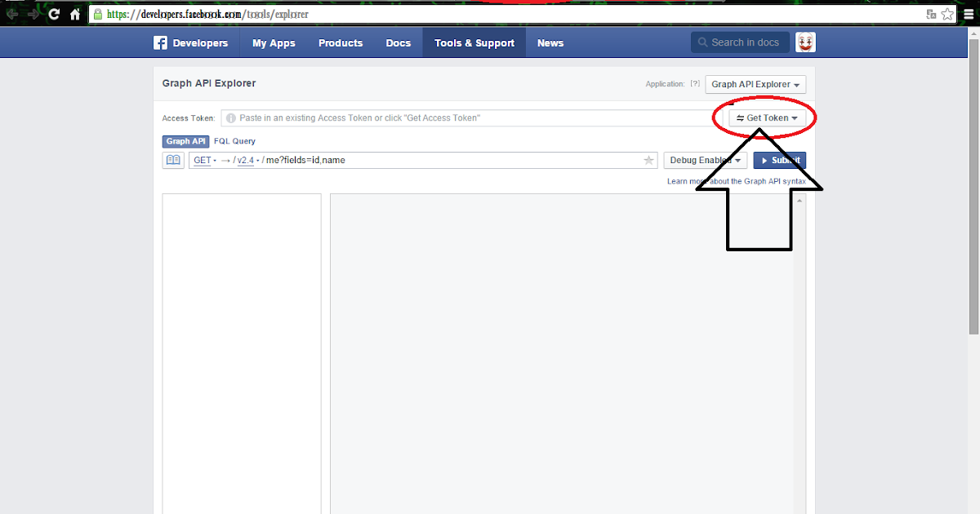Favorite the query with the star icon
This screenshot has height=514, width=980.
(x=649, y=160)
